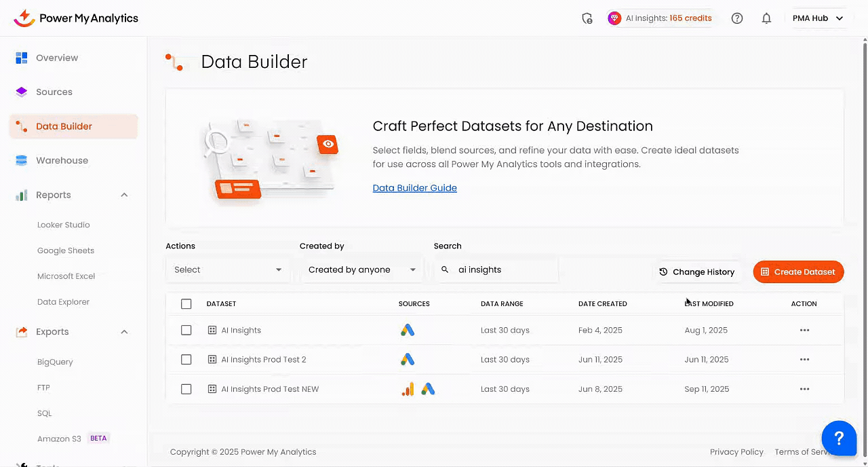Collapse the Reports section chevron

click(x=124, y=195)
